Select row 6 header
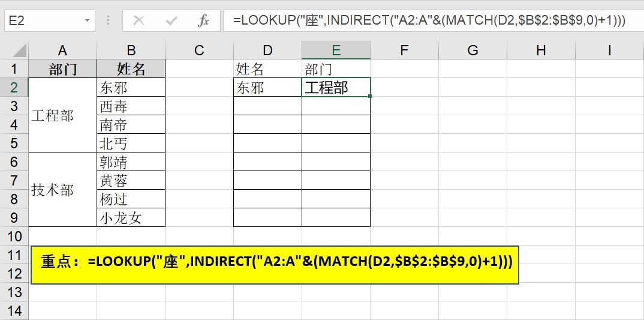 pos(14,162)
